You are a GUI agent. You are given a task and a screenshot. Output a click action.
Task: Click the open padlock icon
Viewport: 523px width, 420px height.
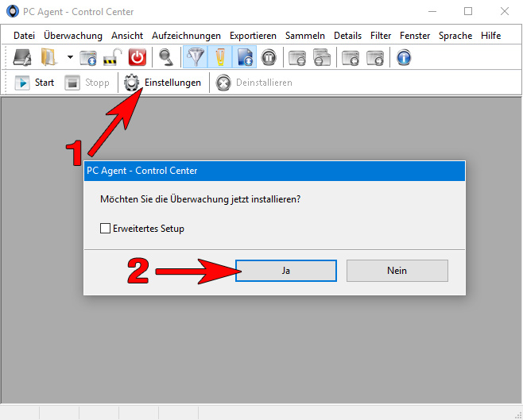[x=112, y=57]
